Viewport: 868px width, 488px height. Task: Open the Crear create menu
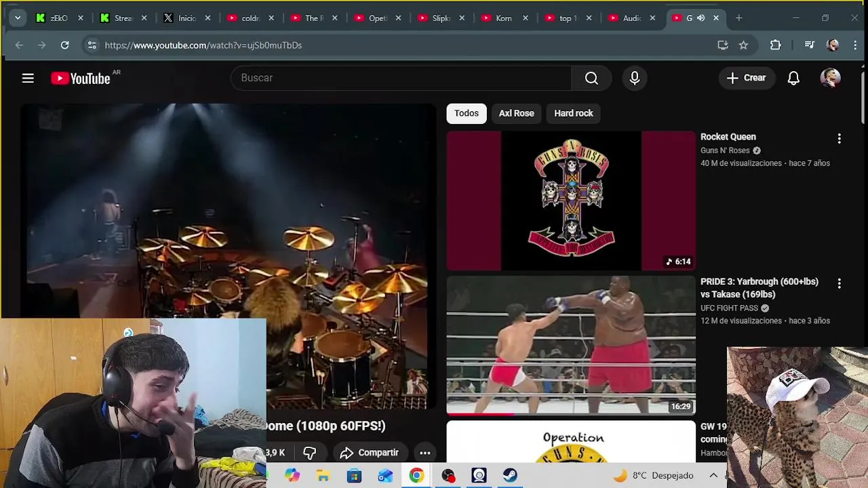[x=746, y=78]
